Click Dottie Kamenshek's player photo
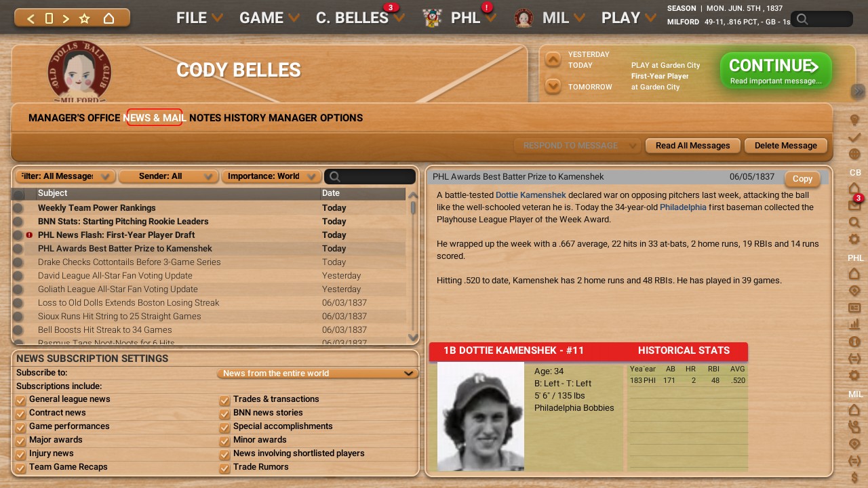The image size is (868, 488). coord(481,416)
